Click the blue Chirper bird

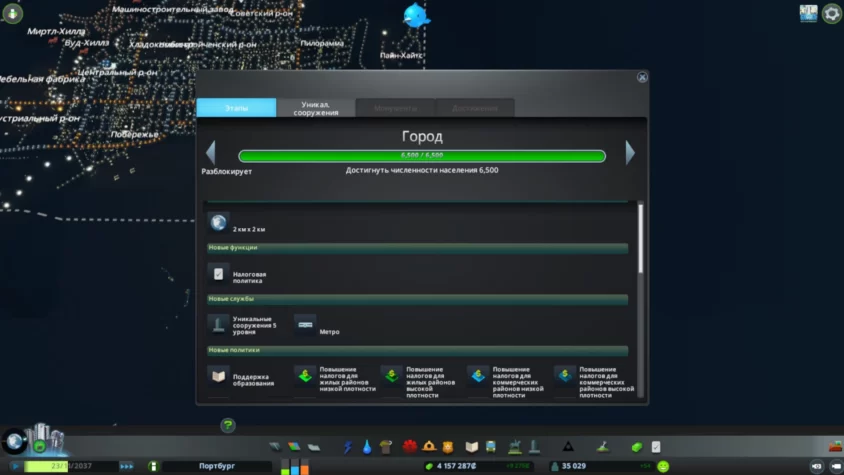click(x=416, y=16)
